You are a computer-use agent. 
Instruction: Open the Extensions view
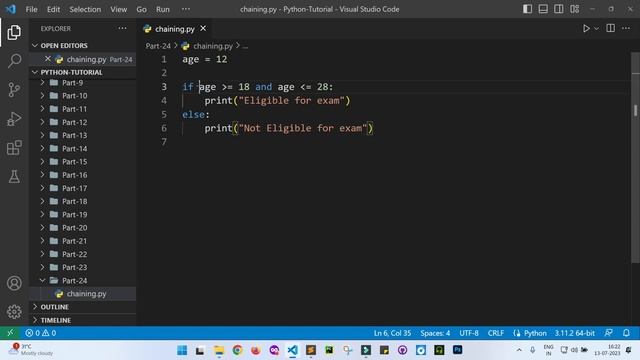(14, 148)
